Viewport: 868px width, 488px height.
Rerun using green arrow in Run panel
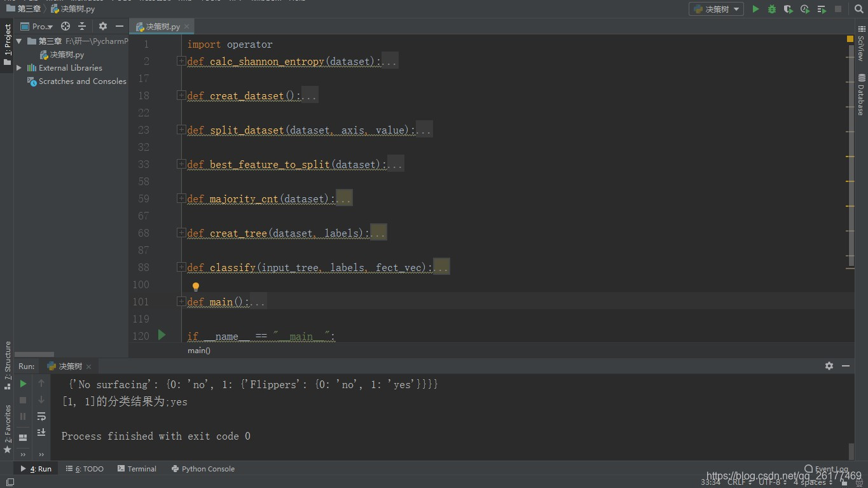23,383
